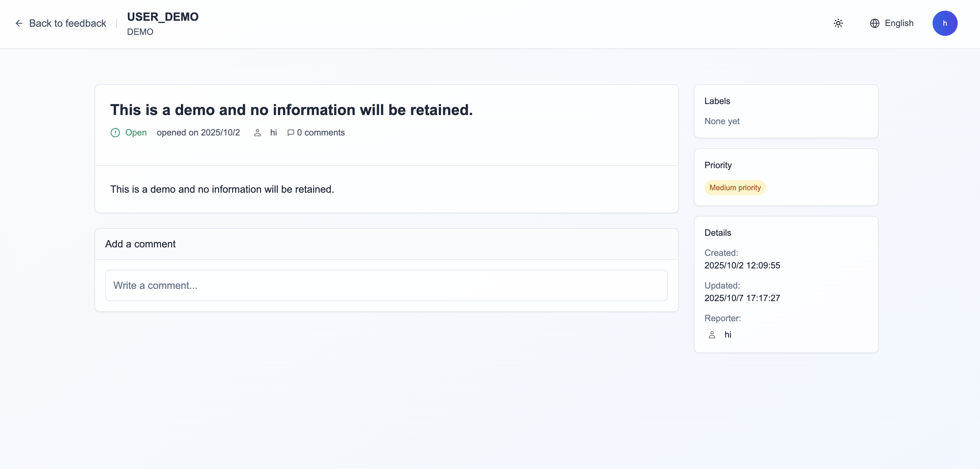Click the green Open status icon
The height and width of the screenshot is (469, 980).
115,132
